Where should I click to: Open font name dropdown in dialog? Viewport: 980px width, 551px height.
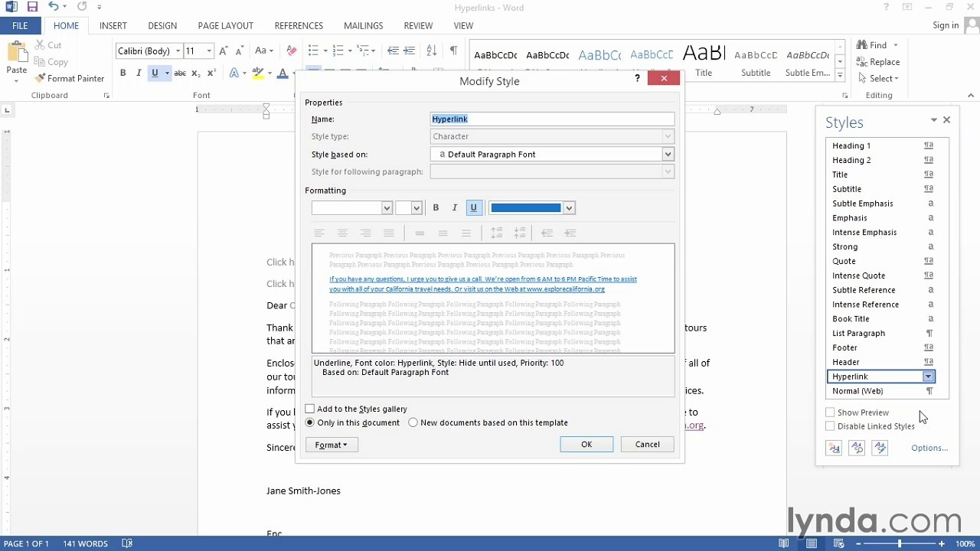(387, 208)
